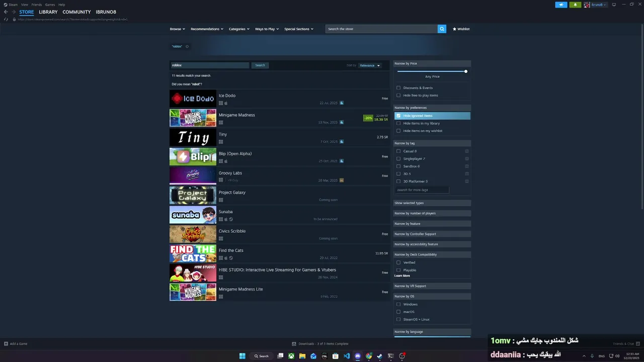The image size is (644, 362).
Task: Open the IBRUNO8 profile tab
Action: click(106, 12)
